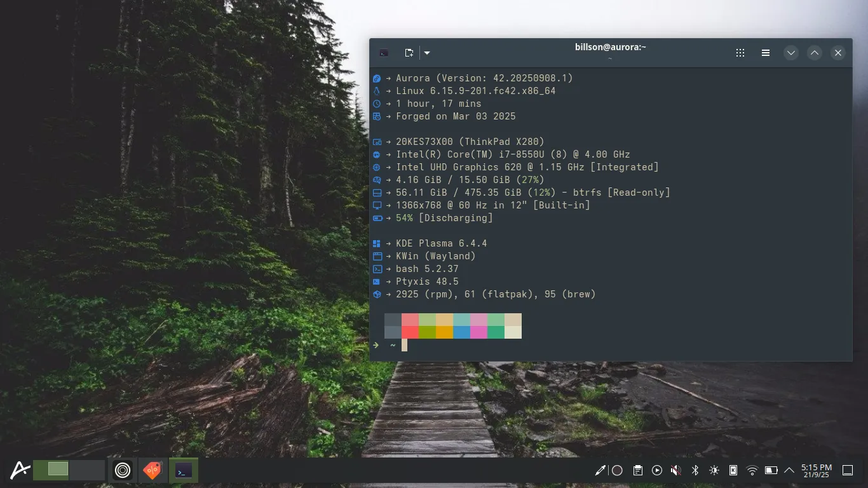Click the blue color block
868x488 pixels.
click(461, 332)
